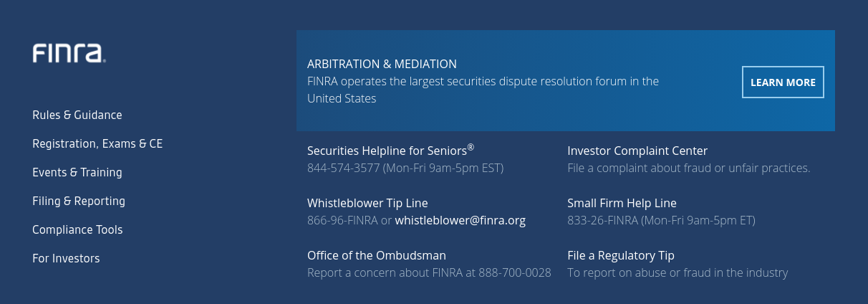
Task: Open Securities Helpline for Seniors link
Action: (390, 150)
